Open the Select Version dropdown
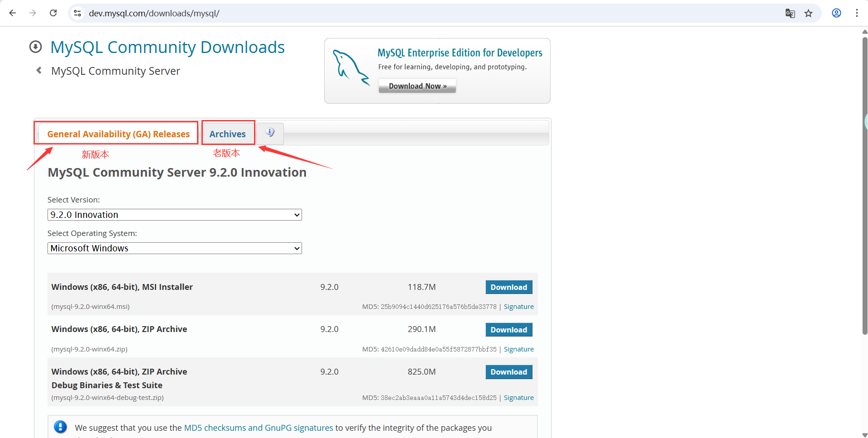The image size is (868, 438). click(x=175, y=215)
